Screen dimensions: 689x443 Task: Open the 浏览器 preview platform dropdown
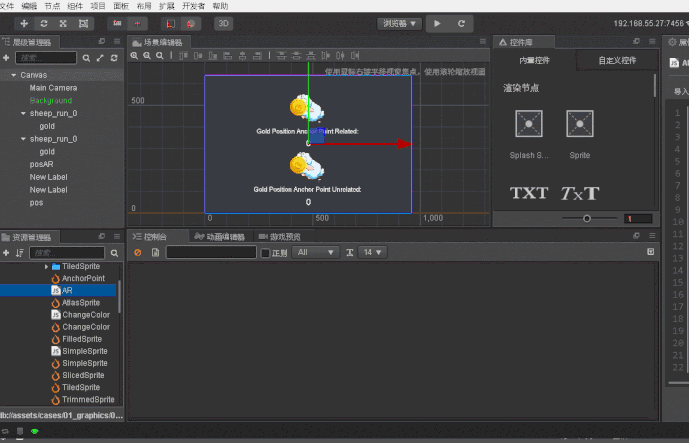[399, 24]
